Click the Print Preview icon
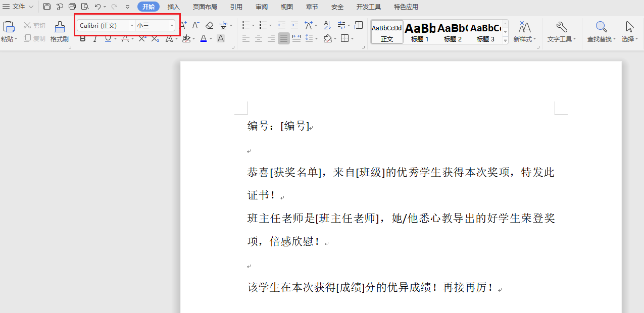 click(x=84, y=7)
